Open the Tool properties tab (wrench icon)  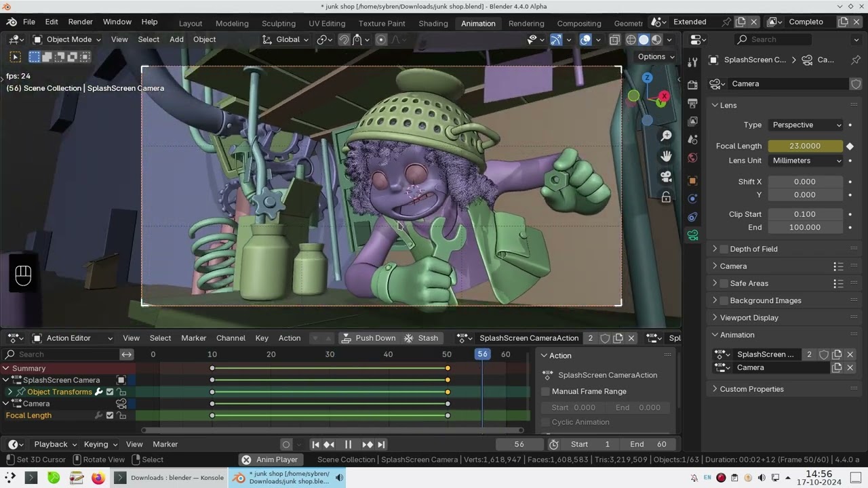(x=692, y=62)
